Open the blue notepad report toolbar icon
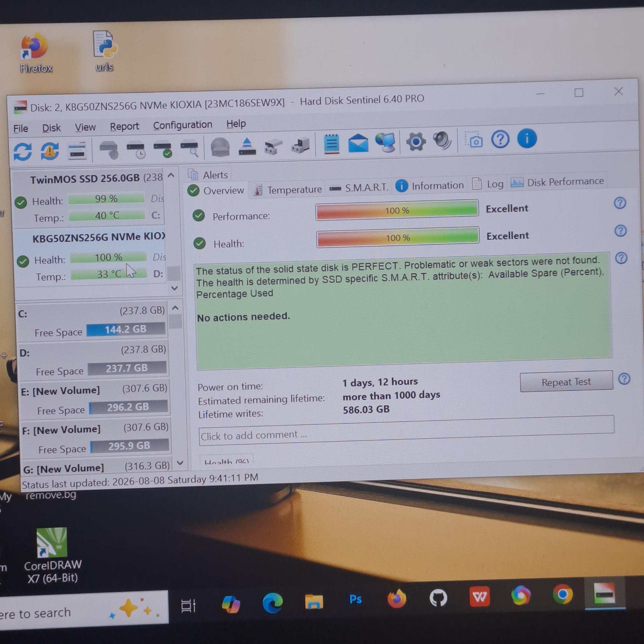The image size is (644, 644). 331,144
